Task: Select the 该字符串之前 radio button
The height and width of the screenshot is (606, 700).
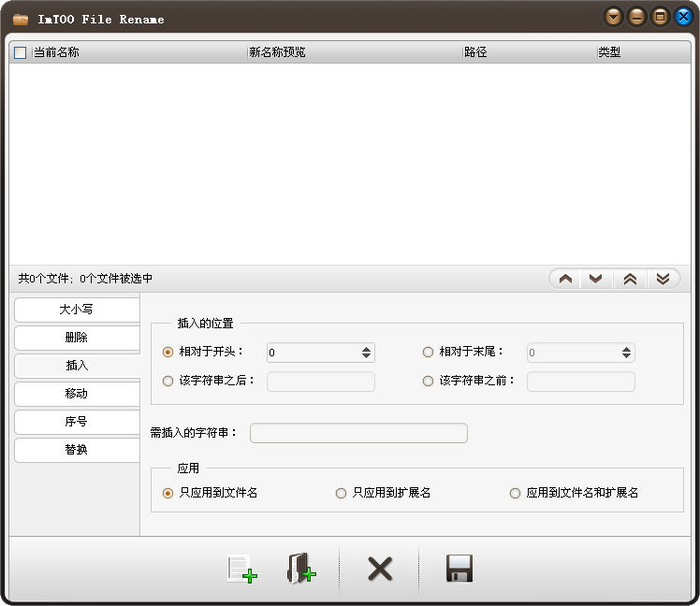Action: (428, 382)
